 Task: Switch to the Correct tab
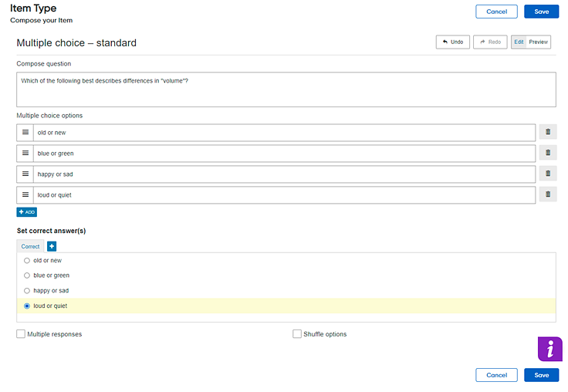pyautogui.click(x=30, y=246)
